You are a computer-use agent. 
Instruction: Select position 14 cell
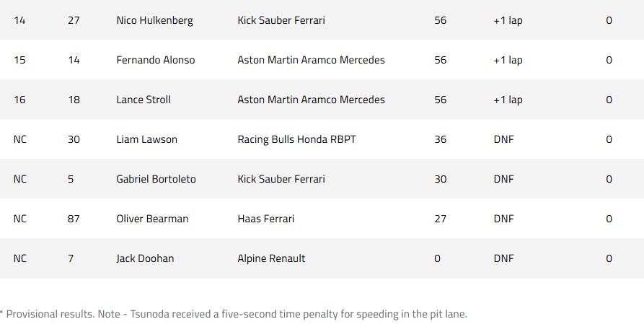point(19,20)
